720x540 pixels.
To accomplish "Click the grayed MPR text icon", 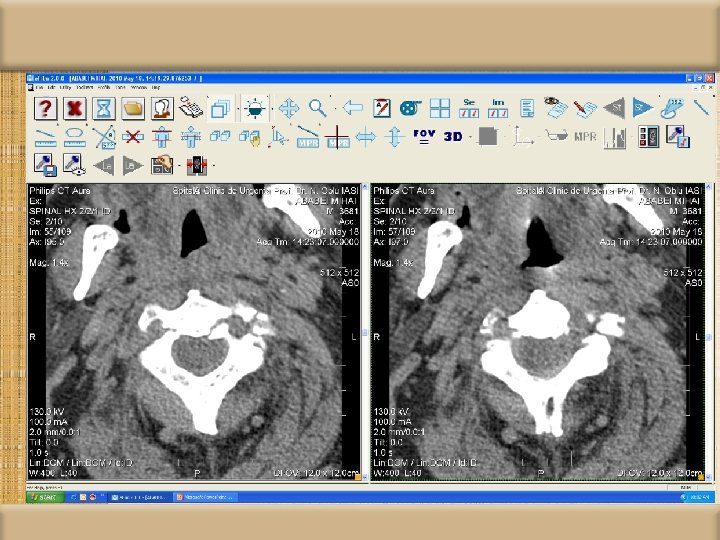I will click(585, 137).
